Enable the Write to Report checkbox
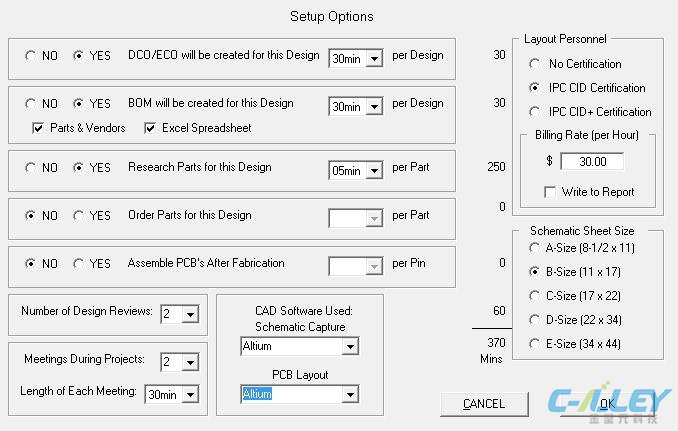Image resolution: width=678 pixels, height=431 pixels. tap(550, 192)
